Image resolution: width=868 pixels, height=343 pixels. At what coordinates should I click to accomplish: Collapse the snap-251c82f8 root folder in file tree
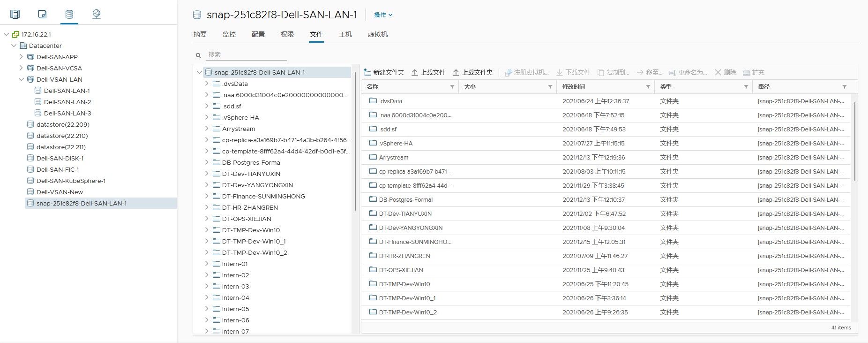tap(199, 72)
